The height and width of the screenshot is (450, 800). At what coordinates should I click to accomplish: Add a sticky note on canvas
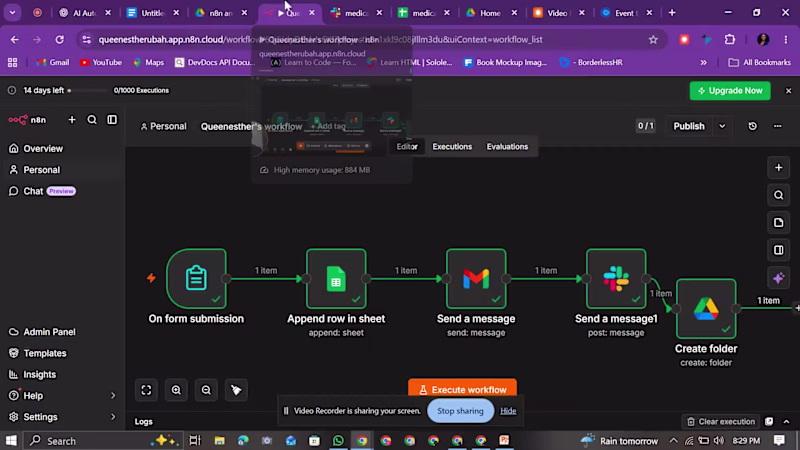coord(779,223)
